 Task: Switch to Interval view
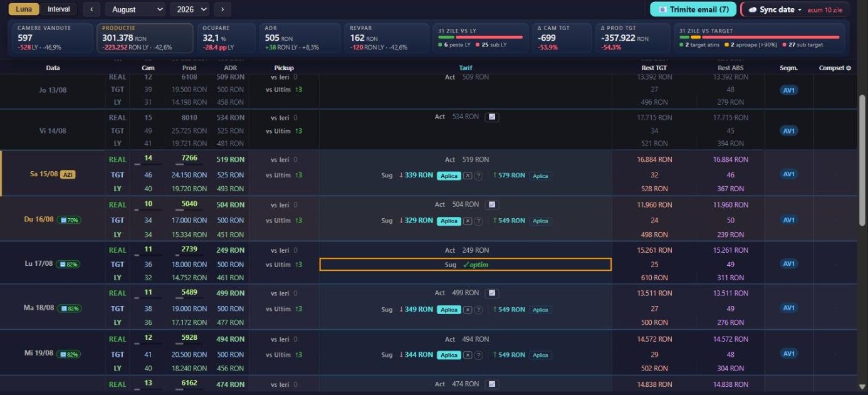tap(60, 9)
